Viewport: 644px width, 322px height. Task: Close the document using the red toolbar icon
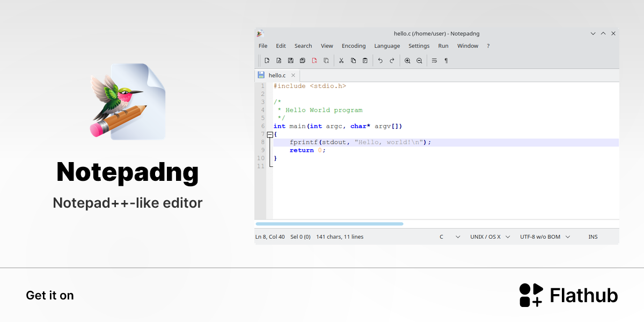(314, 61)
